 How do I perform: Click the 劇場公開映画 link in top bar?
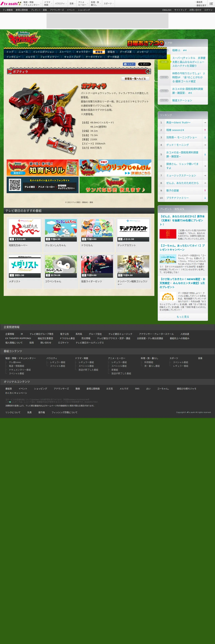(x=22, y=10)
